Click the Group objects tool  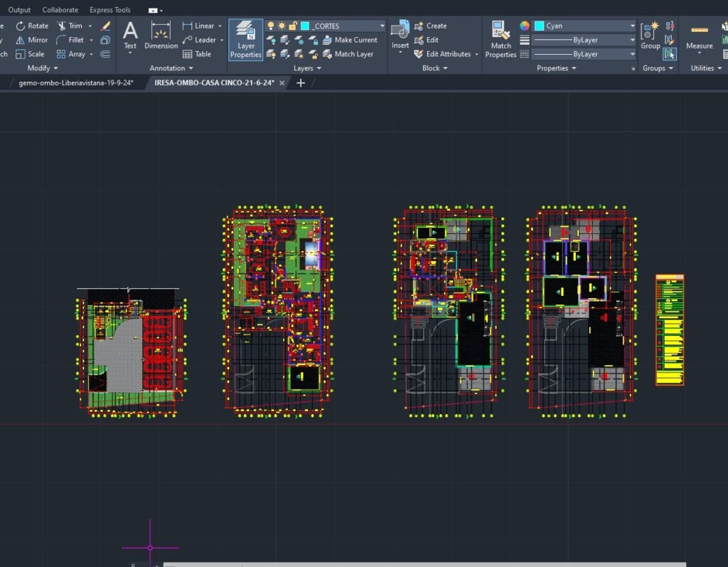click(650, 36)
